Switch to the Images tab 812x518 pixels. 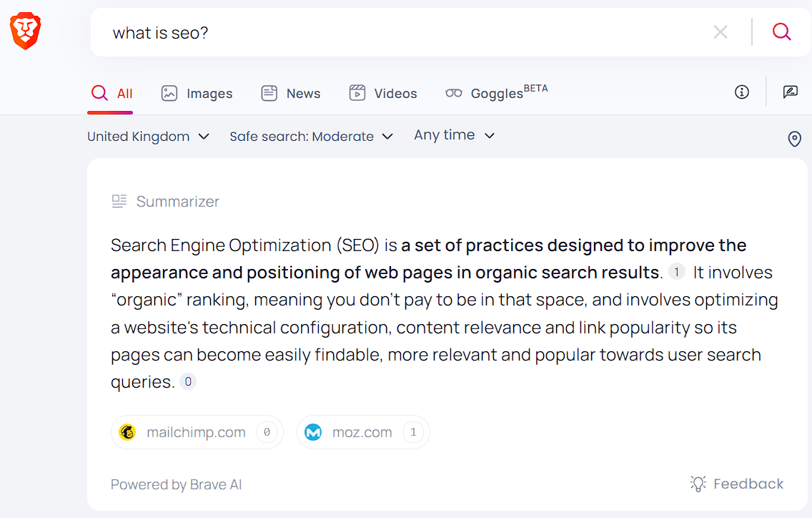click(197, 94)
